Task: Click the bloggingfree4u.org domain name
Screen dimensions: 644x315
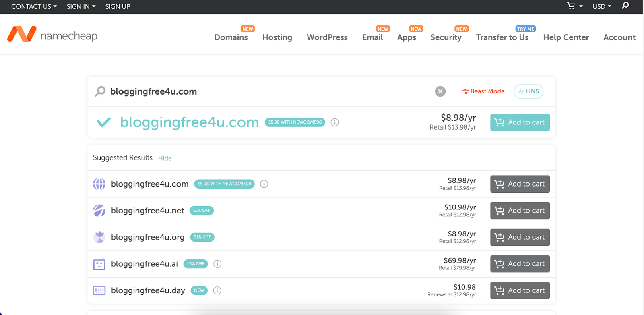Action: [148, 238]
